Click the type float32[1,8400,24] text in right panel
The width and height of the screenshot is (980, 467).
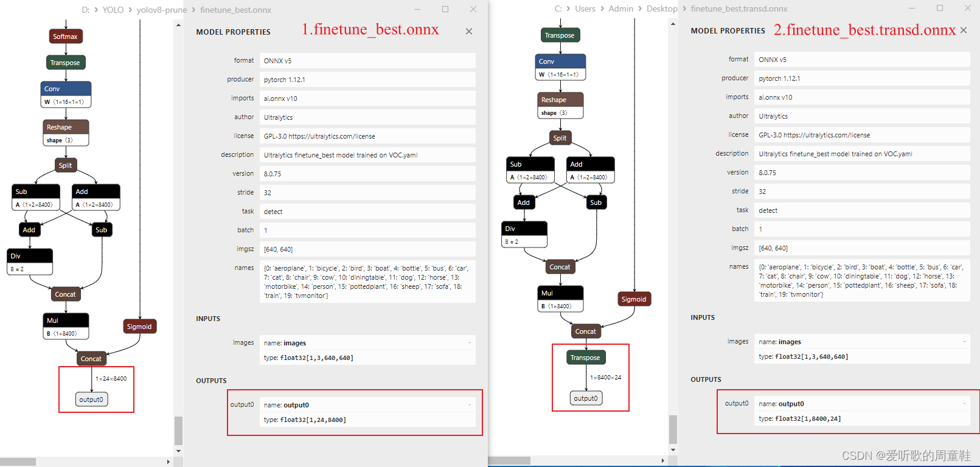(800, 418)
